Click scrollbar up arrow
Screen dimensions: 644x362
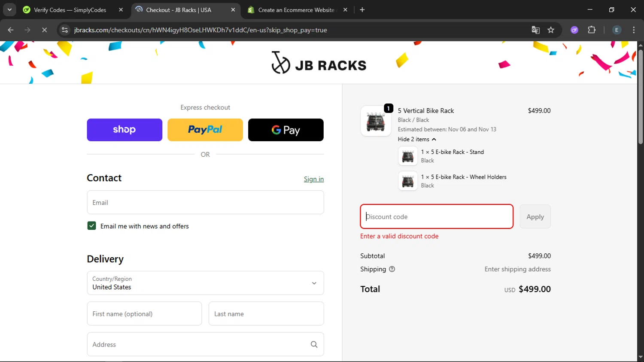[x=641, y=45]
